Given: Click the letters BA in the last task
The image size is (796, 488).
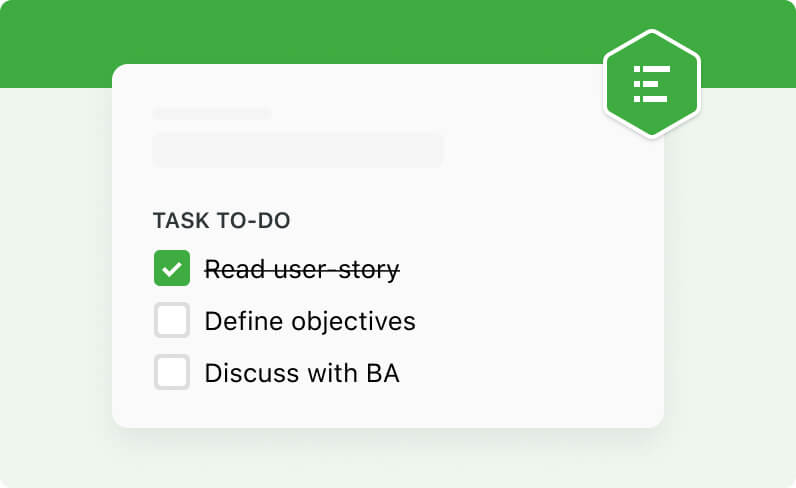Looking at the screenshot, I should [383, 373].
